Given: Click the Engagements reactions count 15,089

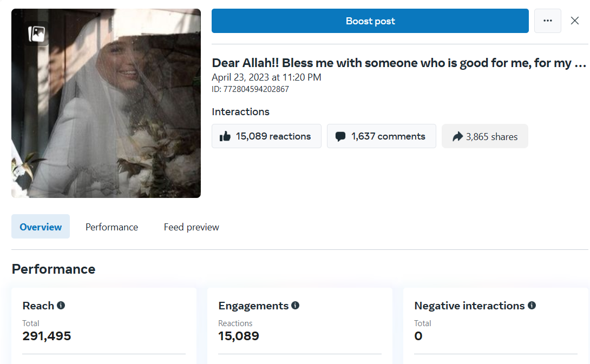Looking at the screenshot, I should [239, 336].
